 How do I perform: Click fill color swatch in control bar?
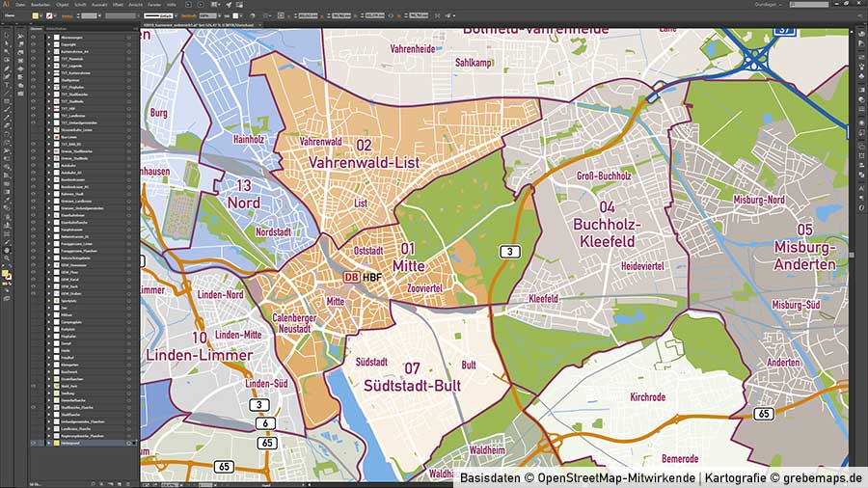coord(36,16)
